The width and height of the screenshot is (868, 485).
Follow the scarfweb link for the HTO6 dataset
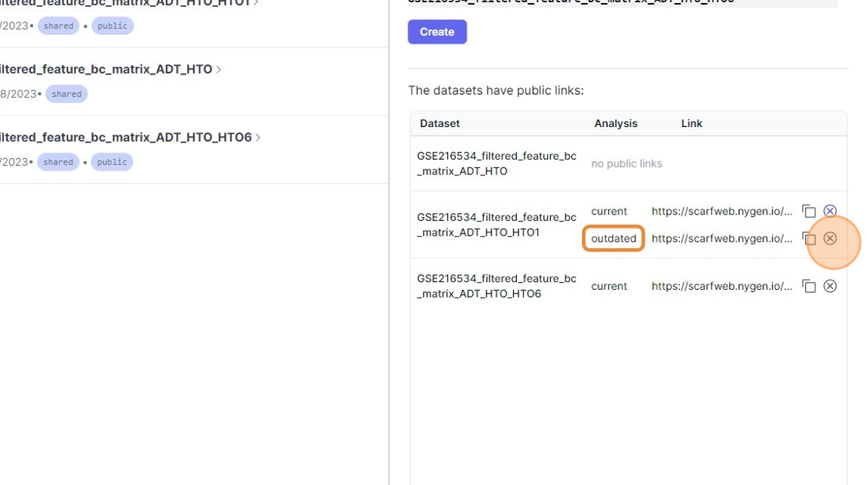722,286
